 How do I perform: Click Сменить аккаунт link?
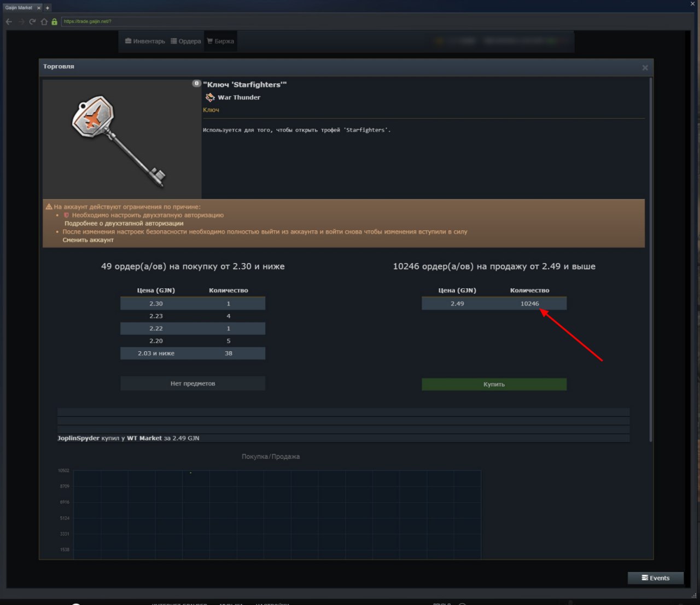pos(88,240)
